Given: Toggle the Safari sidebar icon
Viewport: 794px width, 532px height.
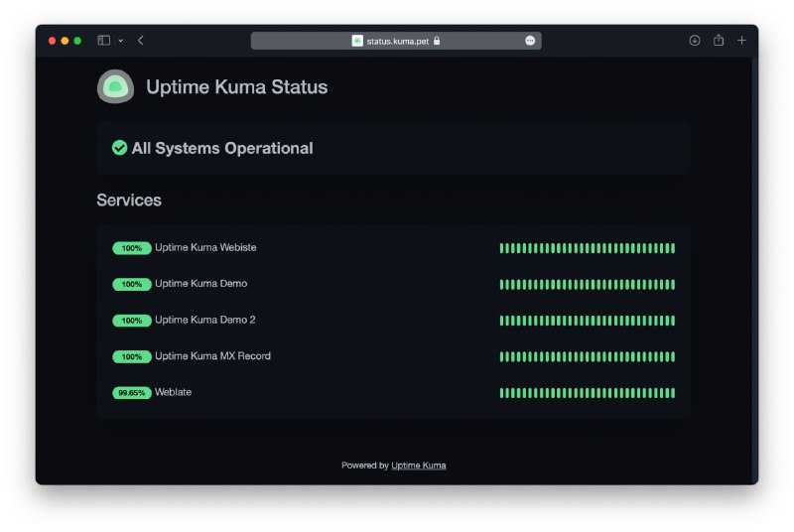Looking at the screenshot, I should [x=104, y=41].
